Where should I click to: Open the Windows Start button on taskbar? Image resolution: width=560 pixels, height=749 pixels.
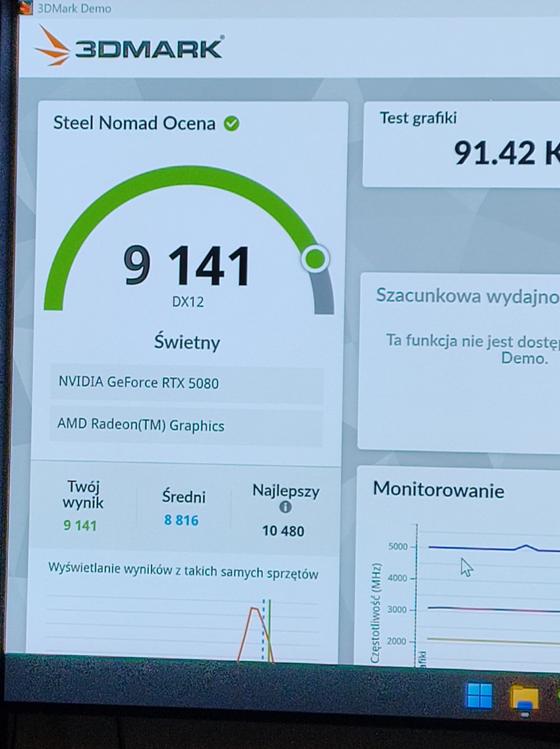pos(479,695)
